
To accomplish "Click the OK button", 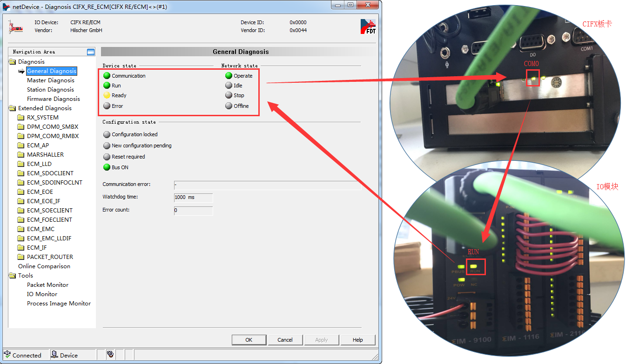I will pos(249,340).
